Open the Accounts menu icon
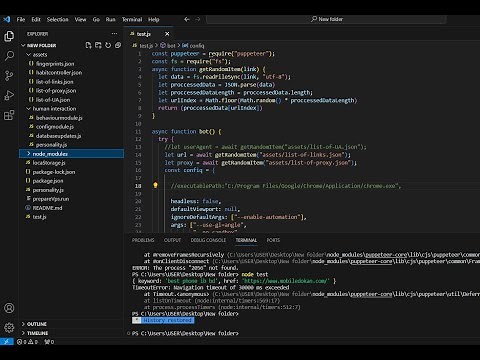 [9, 308]
